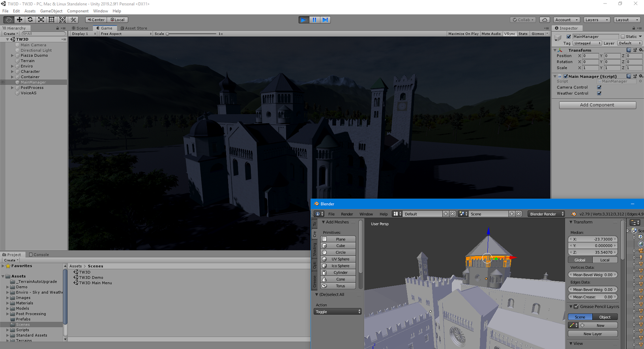Open the Account dropdown
Screen dimensions: 644x349
[x=566, y=20]
